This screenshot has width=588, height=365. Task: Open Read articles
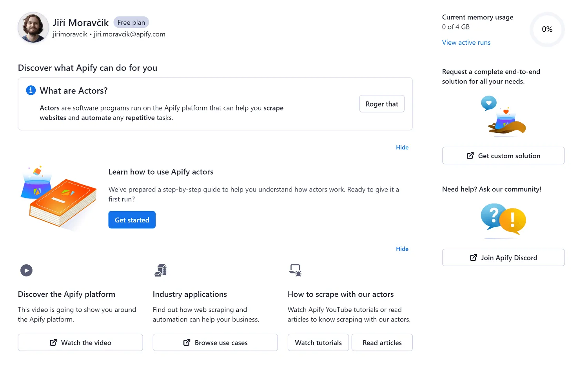point(382,342)
